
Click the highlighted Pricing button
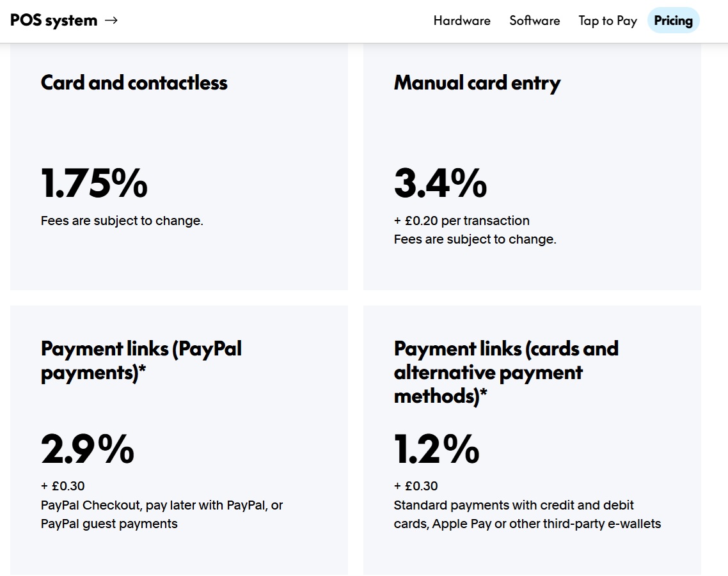pos(673,20)
